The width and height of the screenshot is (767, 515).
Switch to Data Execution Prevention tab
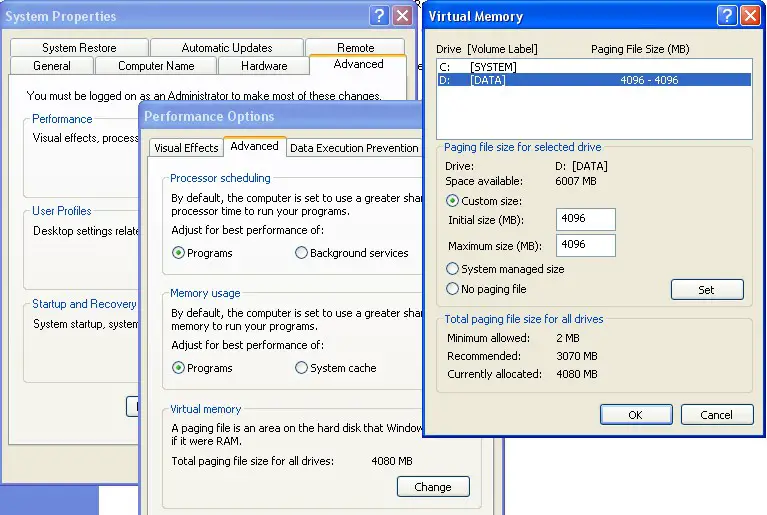pyautogui.click(x=354, y=148)
